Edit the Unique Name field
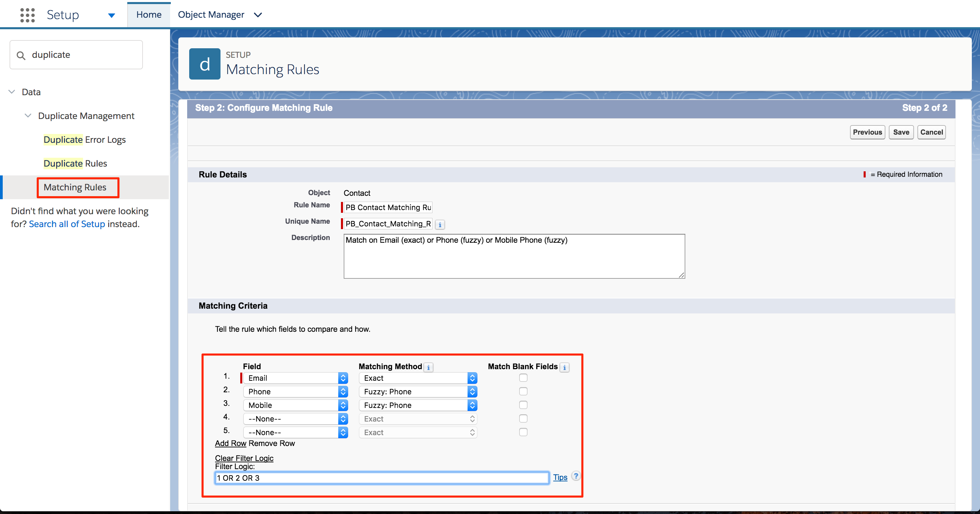Viewport: 980px width, 514px height. [388, 224]
